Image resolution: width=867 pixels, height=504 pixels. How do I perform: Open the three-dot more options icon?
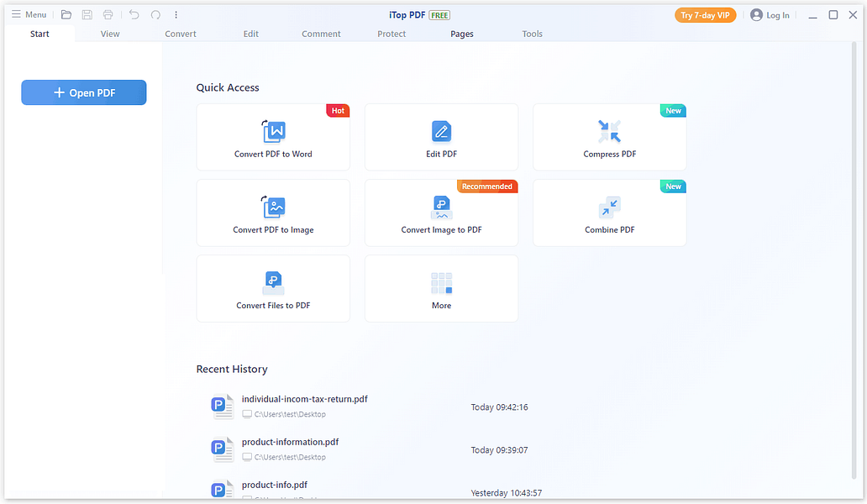[176, 14]
